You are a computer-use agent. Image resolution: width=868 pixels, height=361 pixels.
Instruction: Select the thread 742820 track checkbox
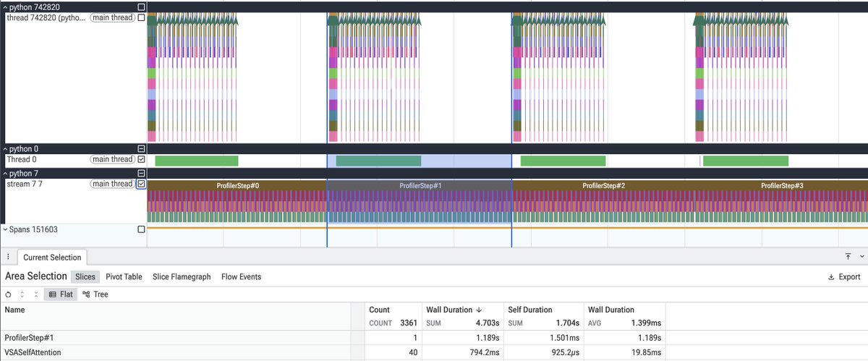click(141, 17)
